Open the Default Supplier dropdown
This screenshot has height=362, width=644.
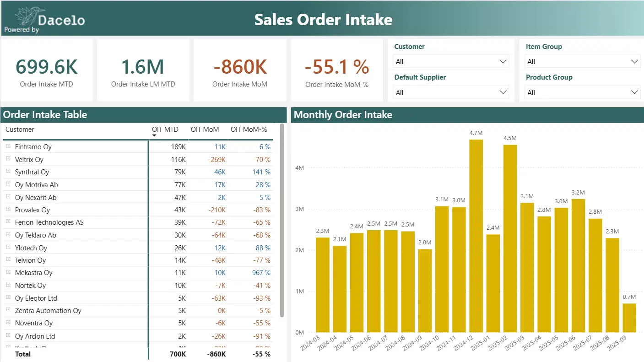coord(451,92)
